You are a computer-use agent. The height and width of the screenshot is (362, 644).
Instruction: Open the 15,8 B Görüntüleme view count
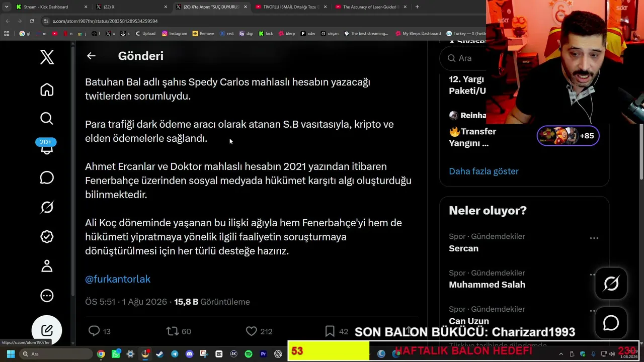coord(212,302)
